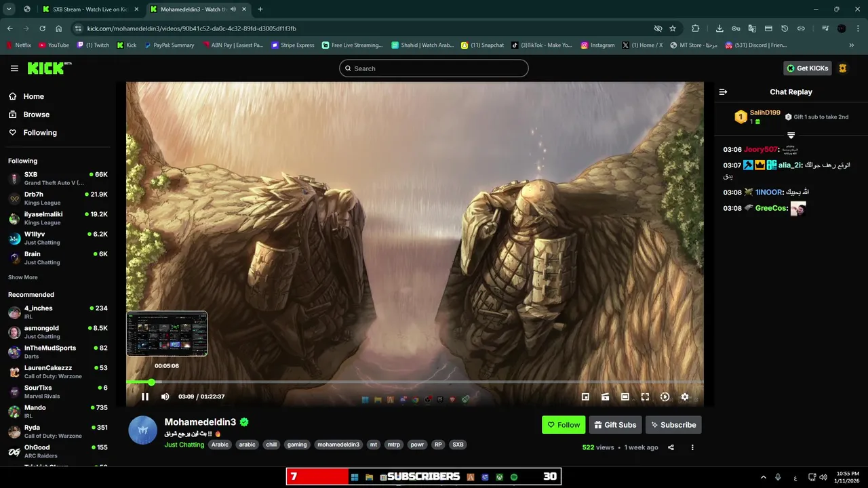Show more bookmarks chevron
The width and height of the screenshot is (868, 488).
pyautogui.click(x=852, y=45)
